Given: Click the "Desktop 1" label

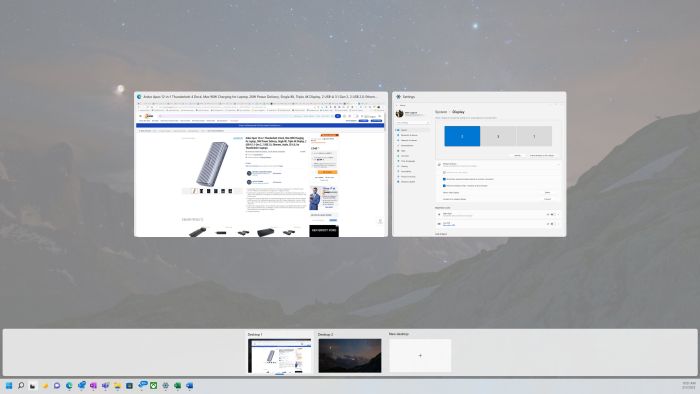Looking at the screenshot, I should 255,334.
